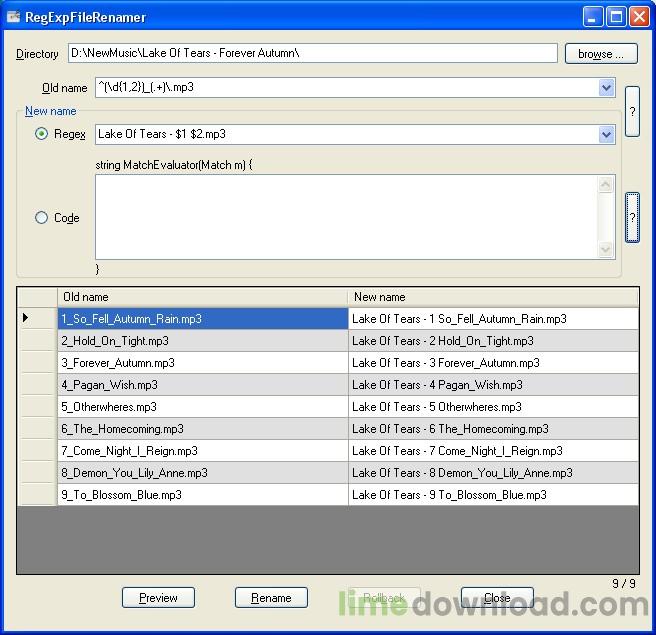Viewport: 656px width, 635px height.
Task: Click inside the MatchEvaluator code text area
Action: [x=346, y=217]
